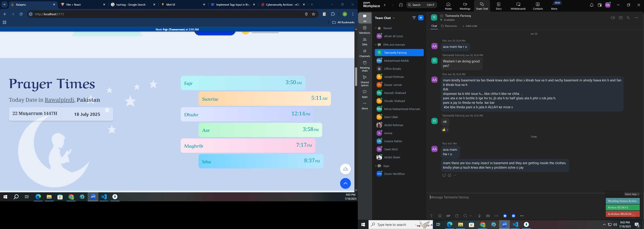Record a video message in composer
This screenshot has height=229, width=644.
click(x=488, y=216)
